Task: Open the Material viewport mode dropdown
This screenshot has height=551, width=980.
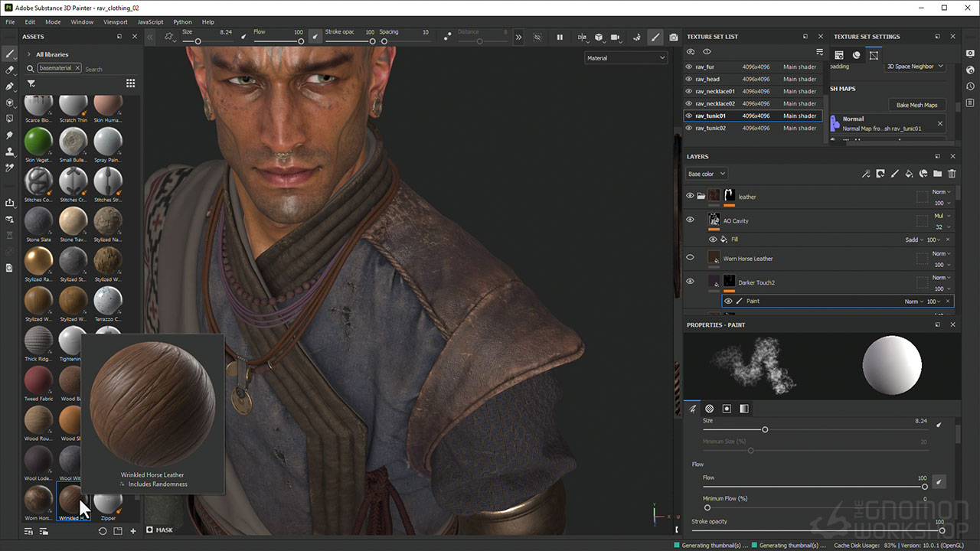Action: pyautogui.click(x=626, y=58)
